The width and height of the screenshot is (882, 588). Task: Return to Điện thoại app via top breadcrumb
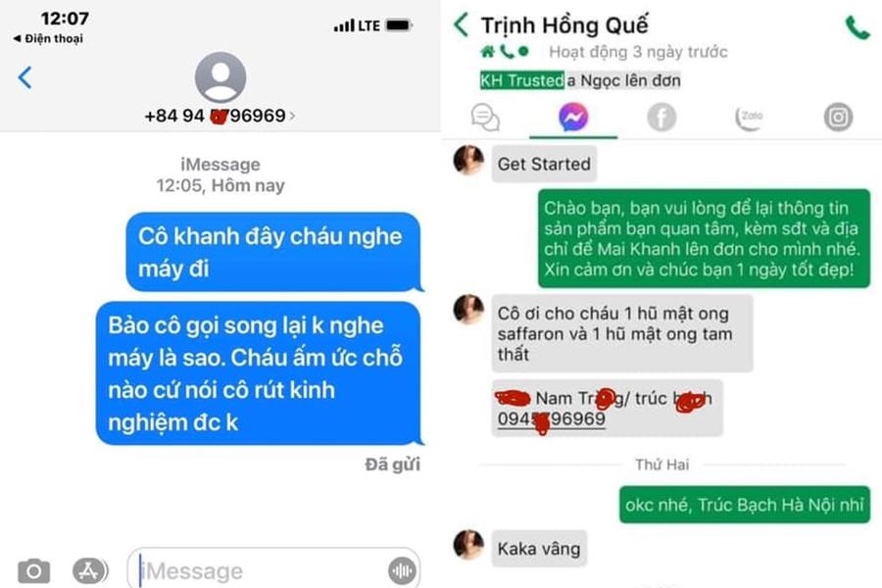click(x=48, y=38)
